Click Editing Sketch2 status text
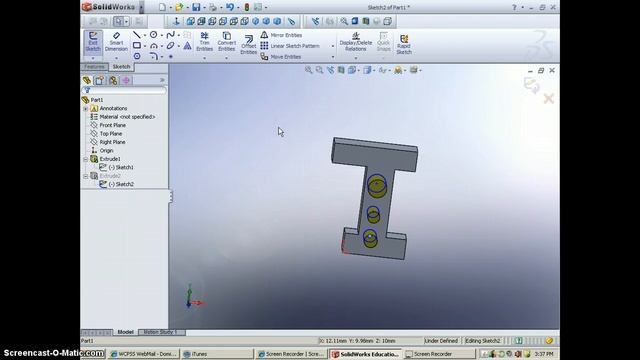The width and height of the screenshot is (640, 360). [483, 340]
